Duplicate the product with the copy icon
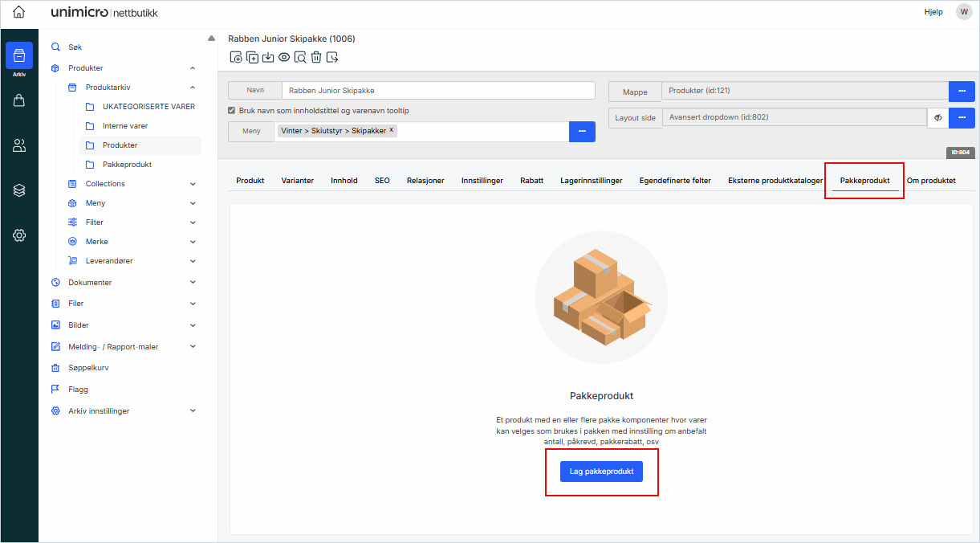The width and height of the screenshot is (980, 543). coord(252,57)
